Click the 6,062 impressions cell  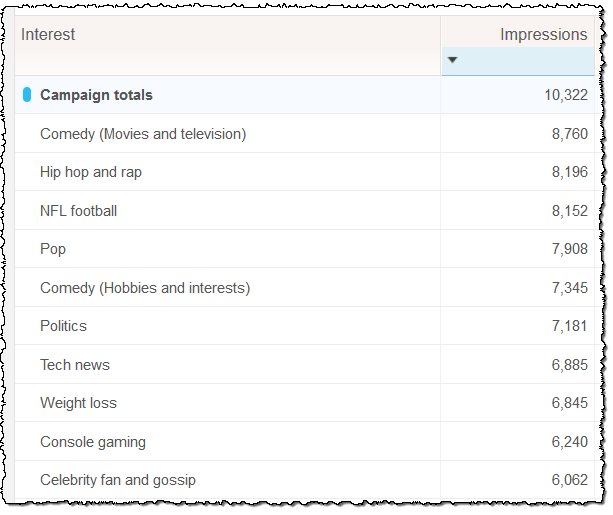pos(569,480)
